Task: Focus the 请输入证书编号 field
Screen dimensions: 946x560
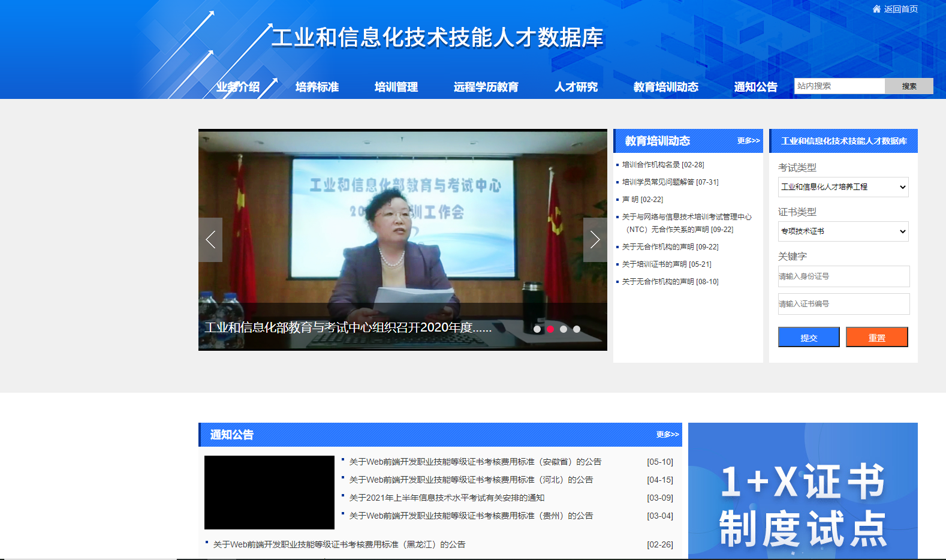Action: [843, 304]
